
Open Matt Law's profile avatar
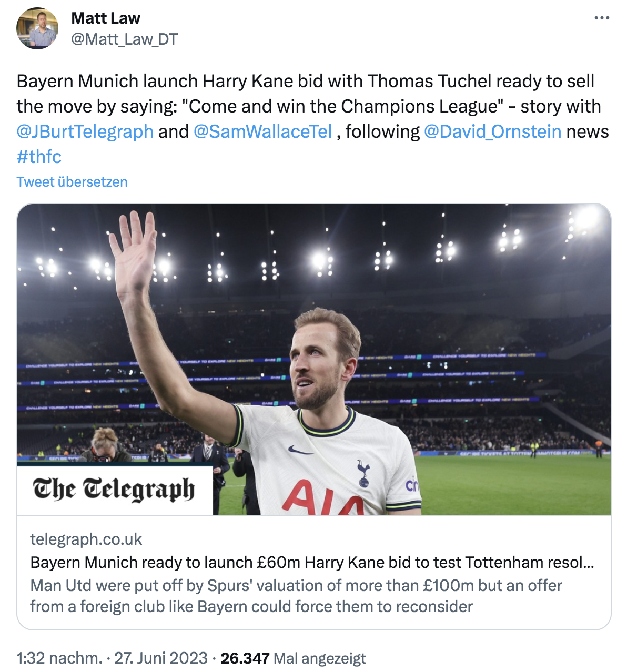37,28
